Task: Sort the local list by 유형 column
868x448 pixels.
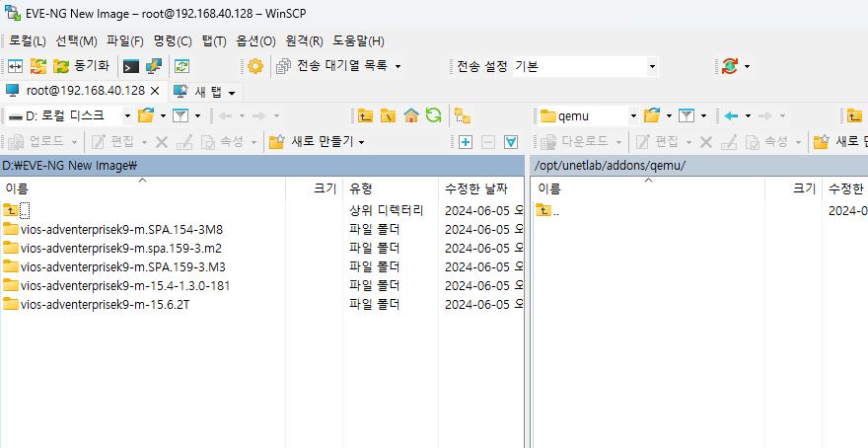Action: [x=391, y=188]
